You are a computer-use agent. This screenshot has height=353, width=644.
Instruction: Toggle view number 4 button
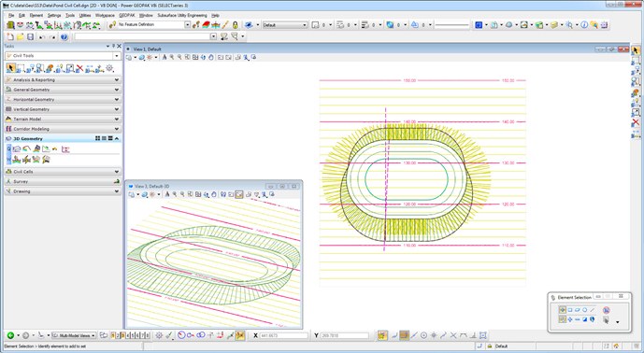coord(128,335)
